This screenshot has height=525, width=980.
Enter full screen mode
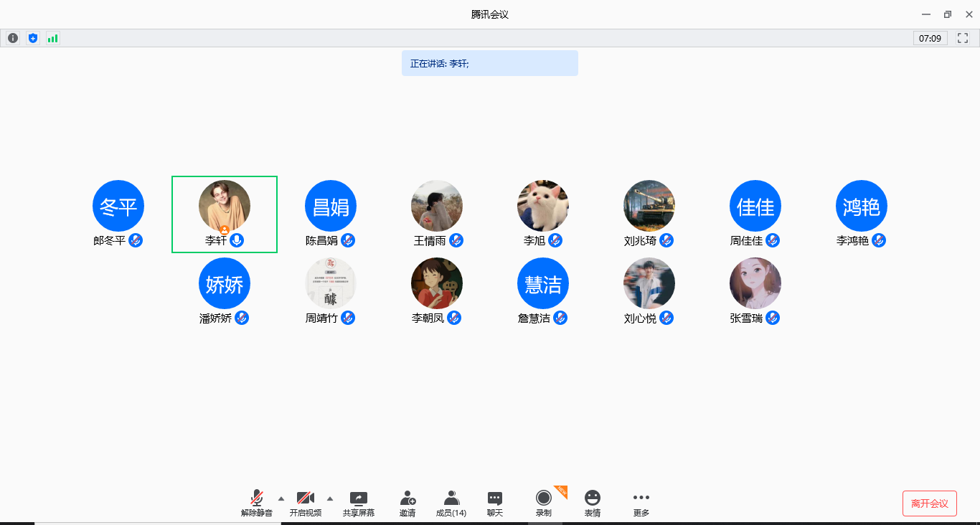coord(963,38)
